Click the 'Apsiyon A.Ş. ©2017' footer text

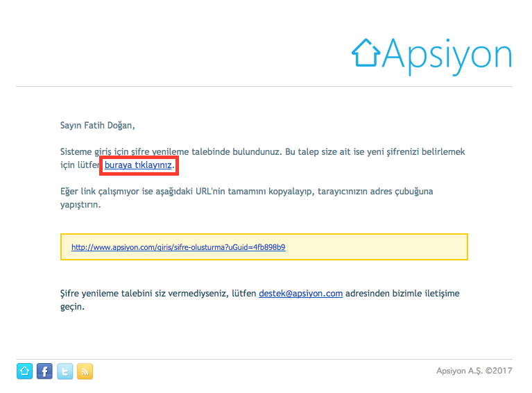(474, 371)
